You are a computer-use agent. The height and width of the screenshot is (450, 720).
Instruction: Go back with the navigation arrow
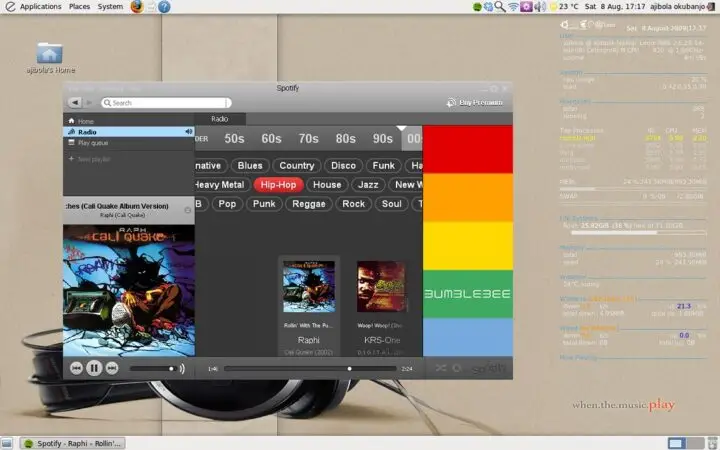[x=75, y=102]
